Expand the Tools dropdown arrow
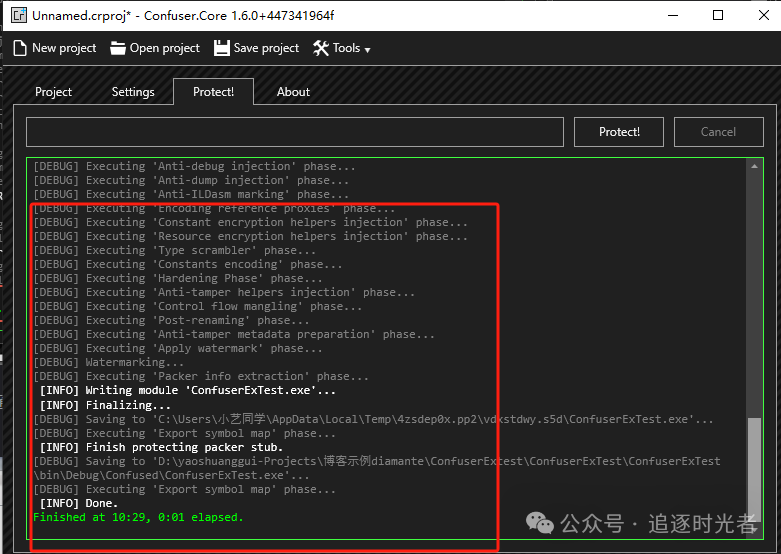This screenshot has width=781, height=554. (367, 49)
